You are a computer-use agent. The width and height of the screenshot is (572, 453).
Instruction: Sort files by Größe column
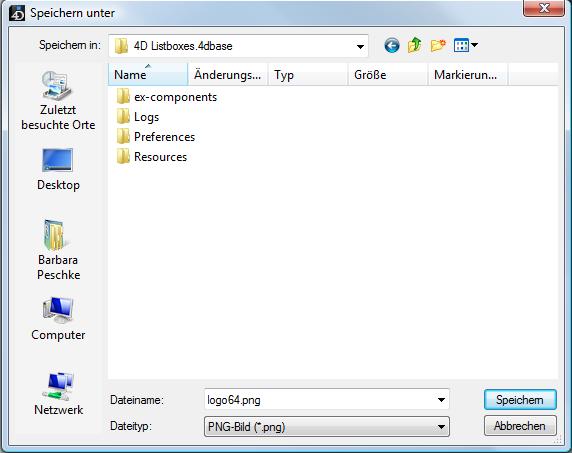(388, 75)
